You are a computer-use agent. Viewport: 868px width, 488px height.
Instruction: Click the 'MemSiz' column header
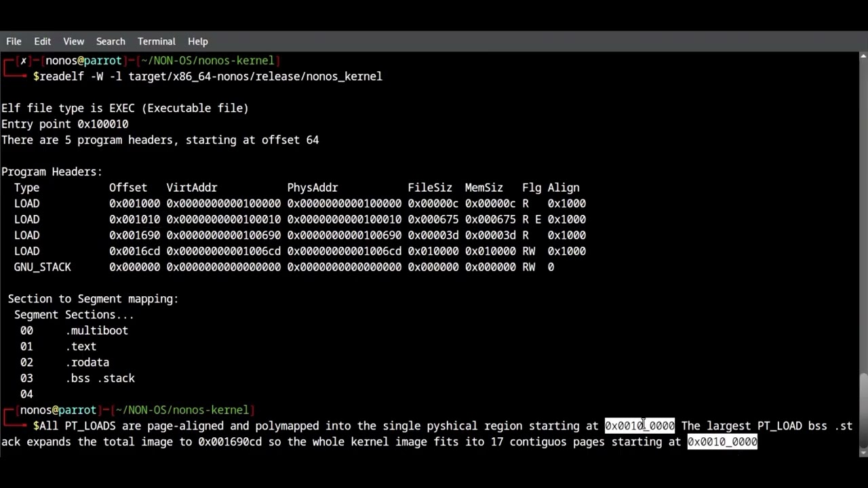[484, 188]
